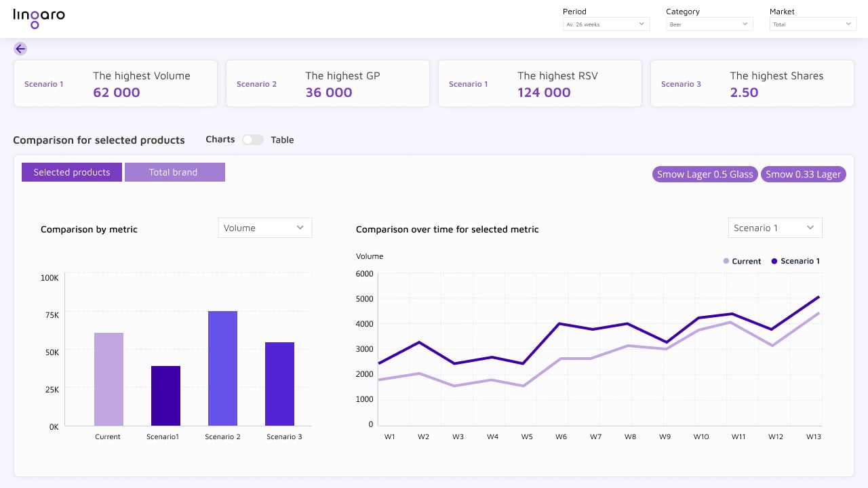Screen dimensions: 868x488
Task: Click the Smow Lager 0.5 Glass chip
Action: pos(705,174)
